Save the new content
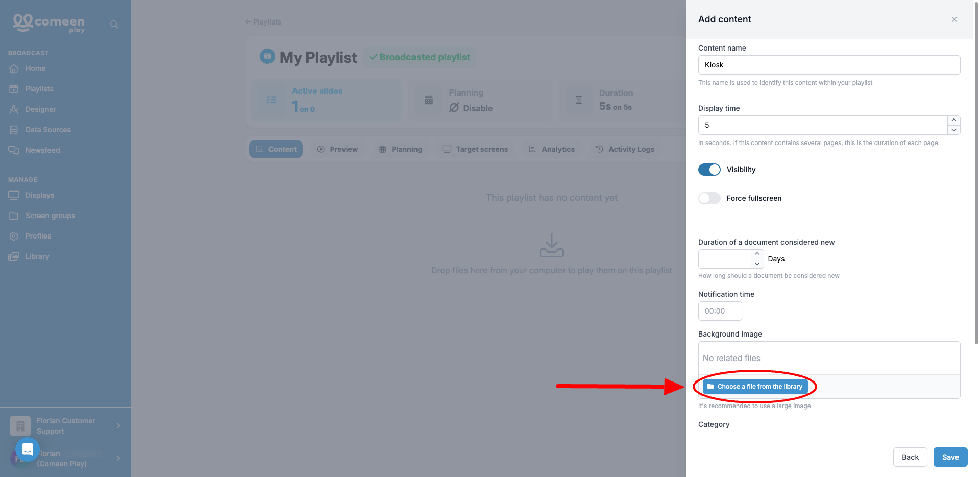980x477 pixels. (x=950, y=457)
